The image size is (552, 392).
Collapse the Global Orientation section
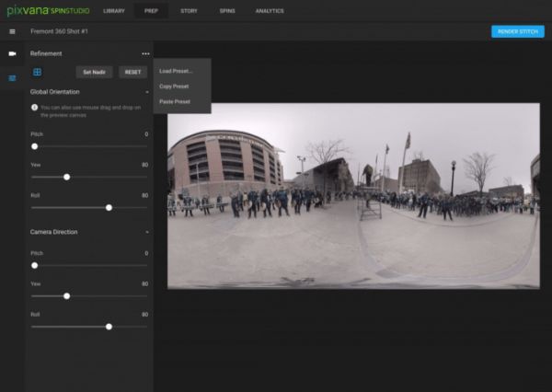point(146,92)
